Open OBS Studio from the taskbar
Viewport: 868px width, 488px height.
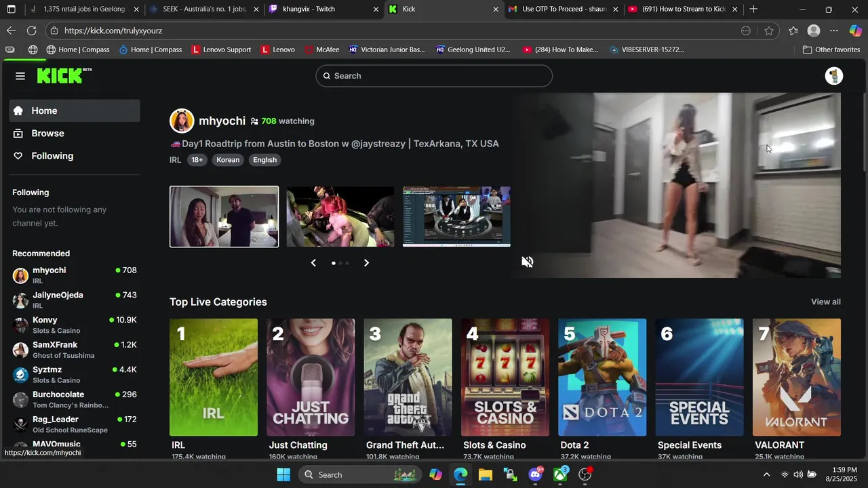point(585,474)
